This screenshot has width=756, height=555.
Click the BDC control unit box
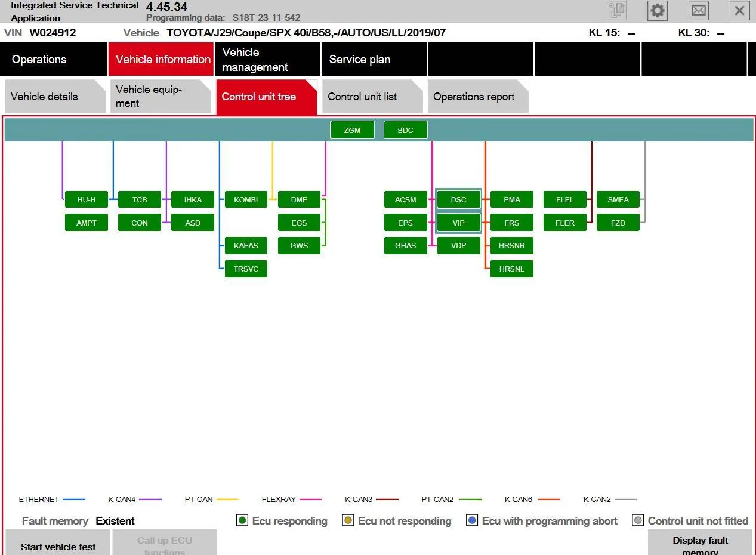pyautogui.click(x=405, y=130)
